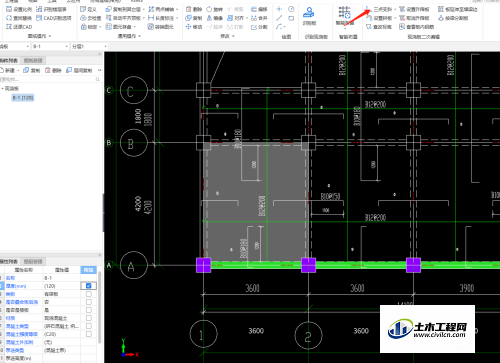Click the Copy (复制) button in component list

pos(32,70)
